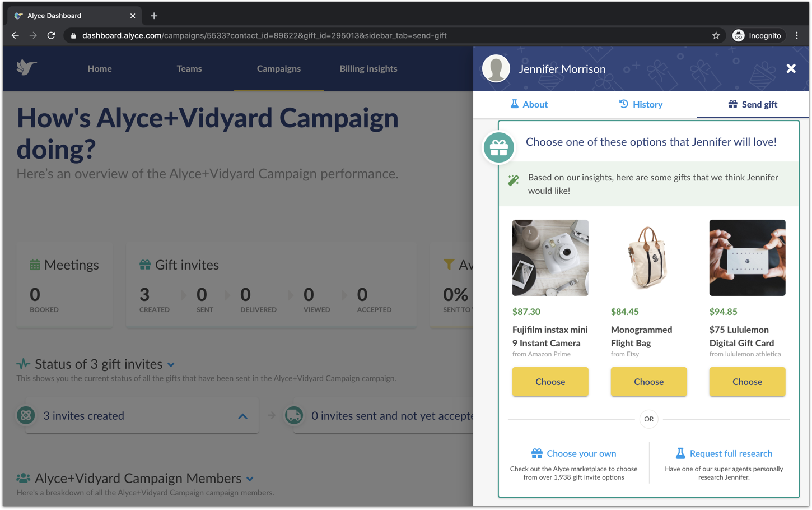Click the 0 DELIVERED count
This screenshot has width=812, height=510.
coord(258,300)
